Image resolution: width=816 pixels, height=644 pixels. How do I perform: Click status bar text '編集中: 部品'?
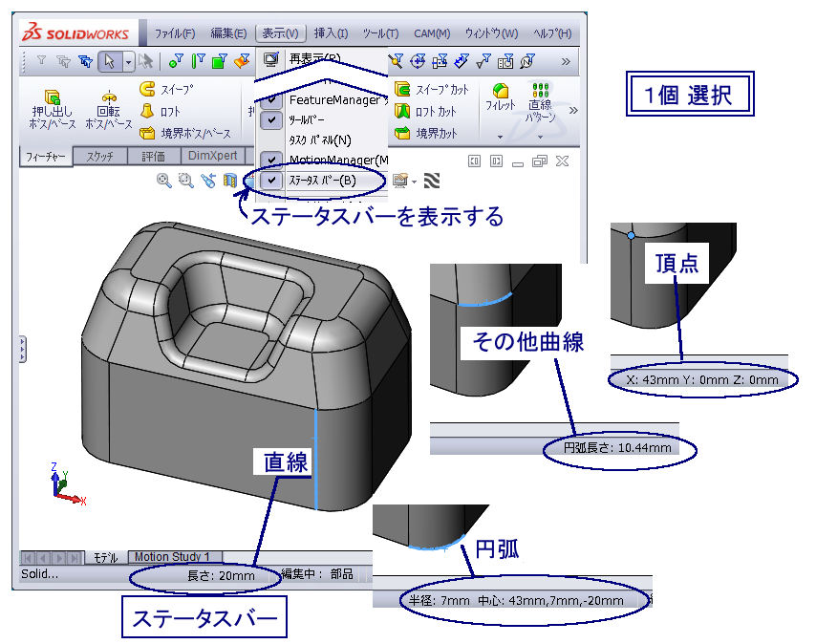click(x=317, y=574)
